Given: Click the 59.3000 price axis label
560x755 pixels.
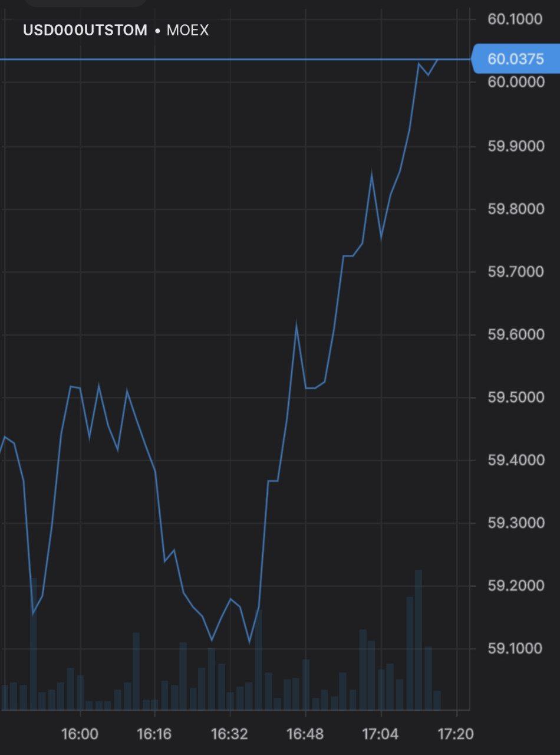Looking at the screenshot, I should 515,523.
